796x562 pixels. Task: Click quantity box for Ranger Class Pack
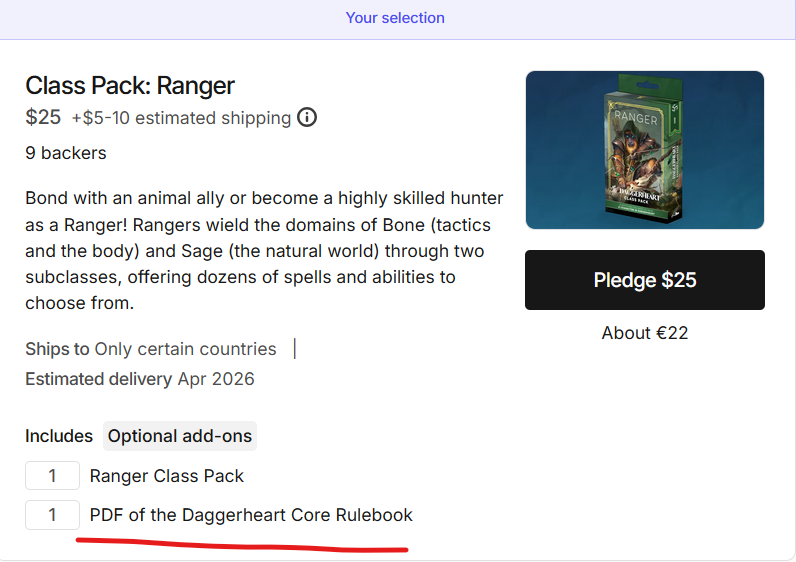click(52, 476)
